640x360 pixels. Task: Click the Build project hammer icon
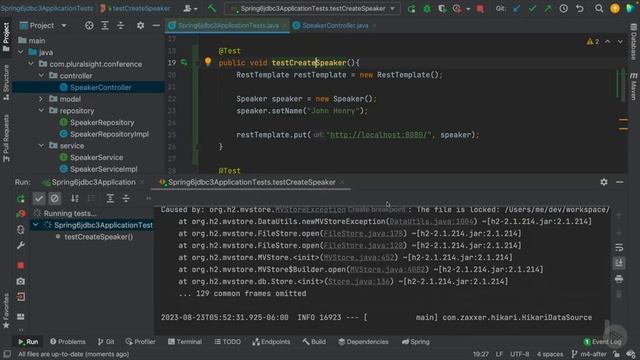click(212, 8)
